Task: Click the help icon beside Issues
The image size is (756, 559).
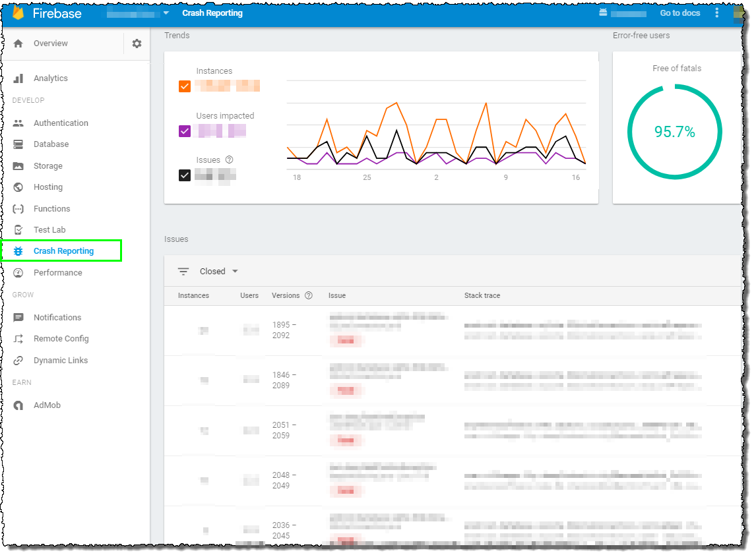Action: 230,160
